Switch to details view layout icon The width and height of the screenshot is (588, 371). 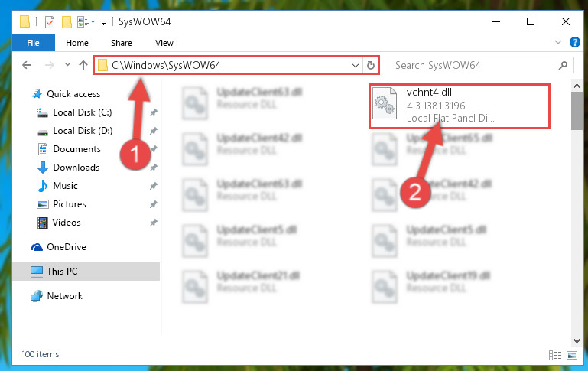pyautogui.click(x=554, y=355)
